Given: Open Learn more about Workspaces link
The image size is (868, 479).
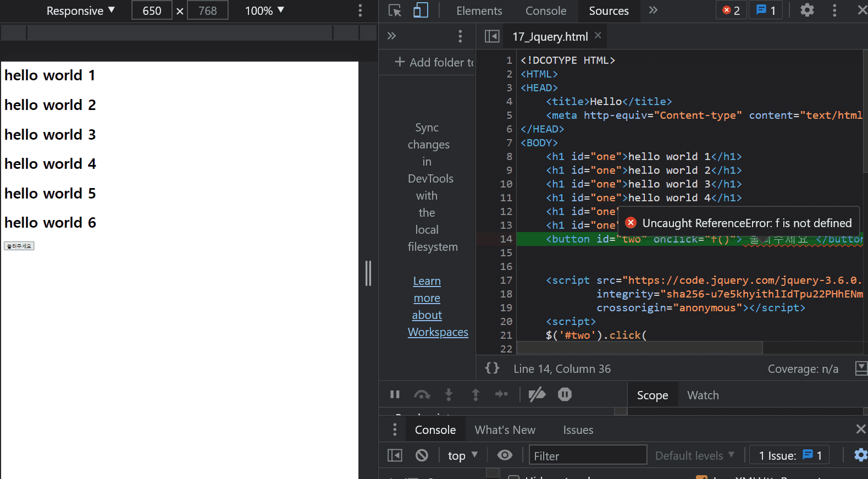Looking at the screenshot, I should pyautogui.click(x=438, y=306).
